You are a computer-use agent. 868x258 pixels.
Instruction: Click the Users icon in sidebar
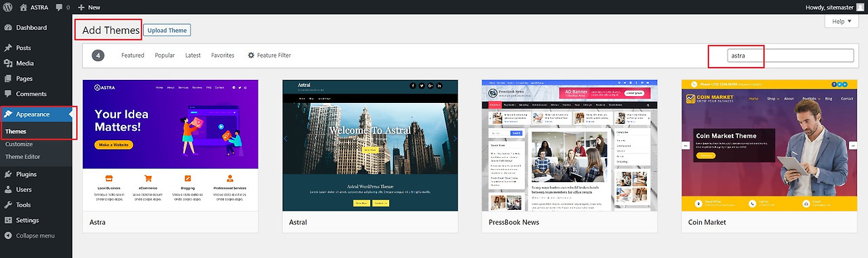point(8,190)
